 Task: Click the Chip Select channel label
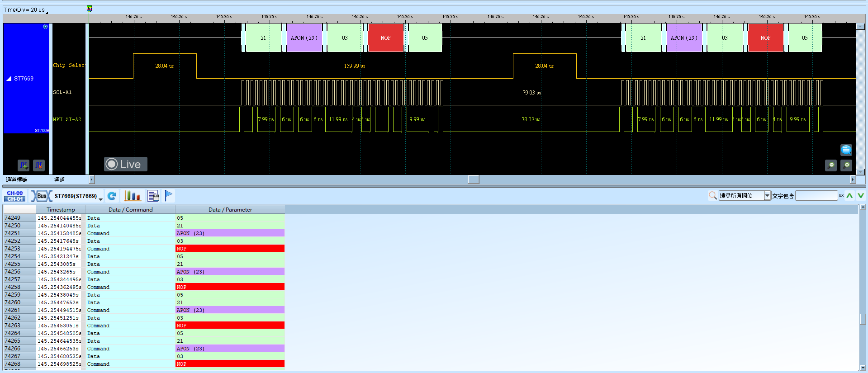69,66
